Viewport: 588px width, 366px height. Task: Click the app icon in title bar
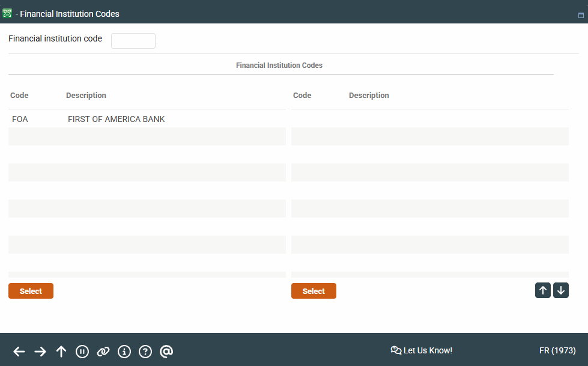pos(7,13)
